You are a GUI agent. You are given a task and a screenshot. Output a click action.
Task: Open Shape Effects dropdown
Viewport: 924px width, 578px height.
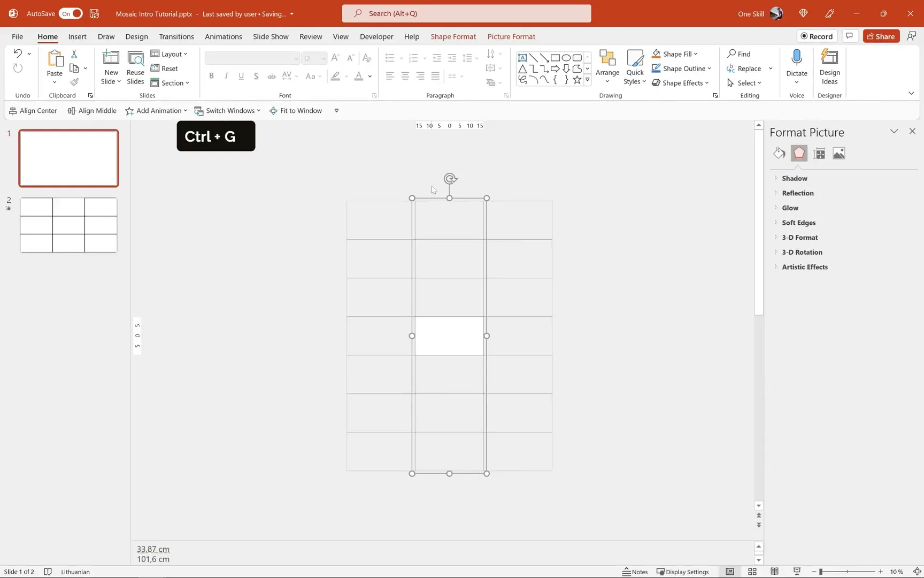pyautogui.click(x=680, y=83)
